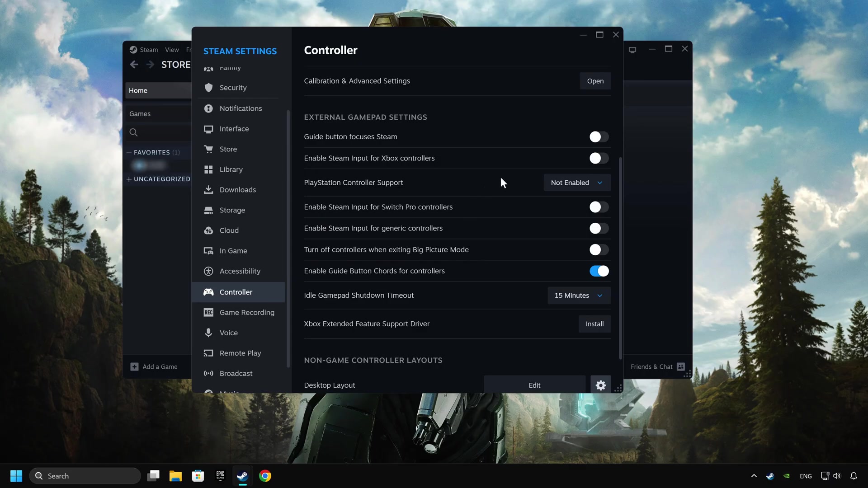This screenshot has width=868, height=488.
Task: Open Idle Gamepad Shutdown Timeout dropdown
Action: [579, 296]
